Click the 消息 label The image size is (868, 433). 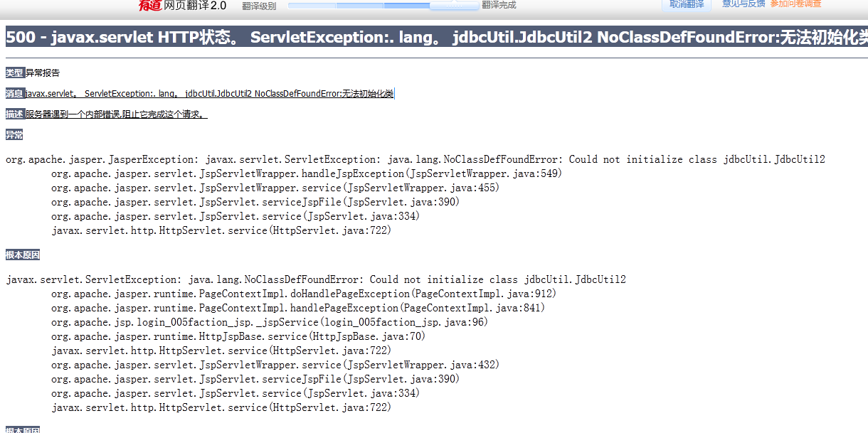(x=14, y=93)
